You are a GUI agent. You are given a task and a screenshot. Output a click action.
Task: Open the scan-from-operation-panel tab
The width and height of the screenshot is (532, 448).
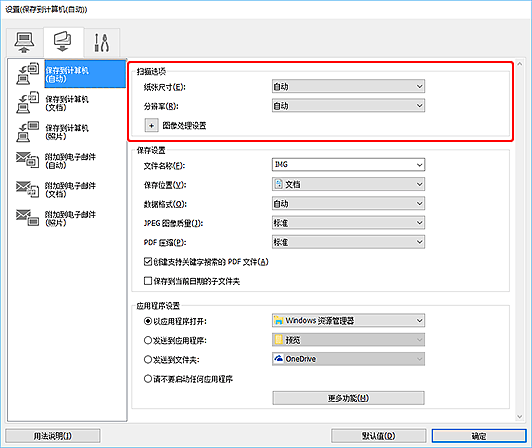[x=63, y=42]
